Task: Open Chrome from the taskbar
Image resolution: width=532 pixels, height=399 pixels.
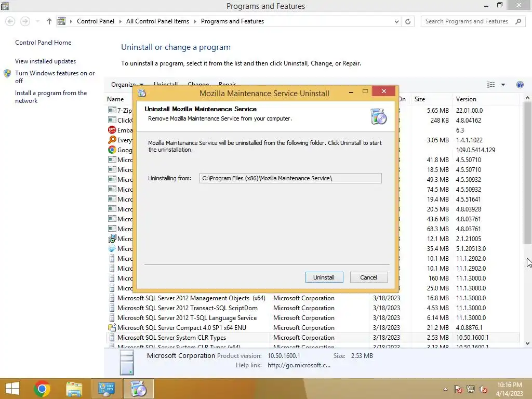Action: (x=42, y=389)
